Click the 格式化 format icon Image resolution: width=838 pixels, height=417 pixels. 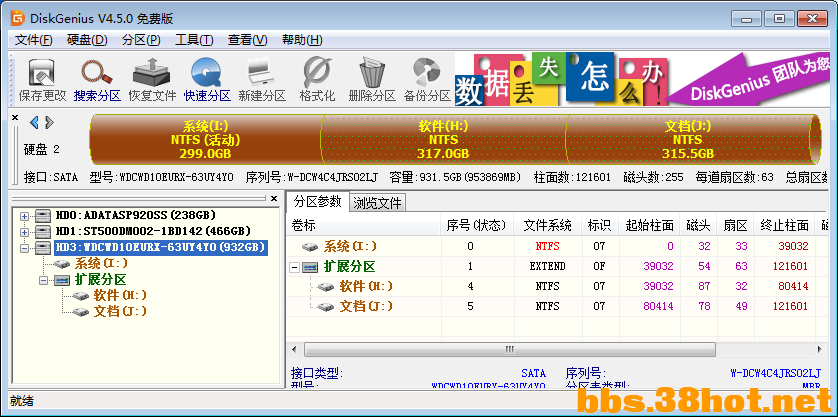(317, 73)
